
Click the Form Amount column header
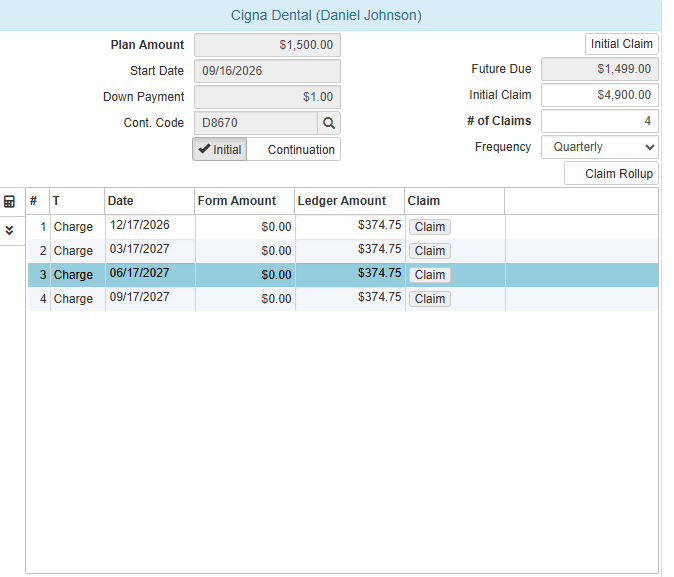245,201
